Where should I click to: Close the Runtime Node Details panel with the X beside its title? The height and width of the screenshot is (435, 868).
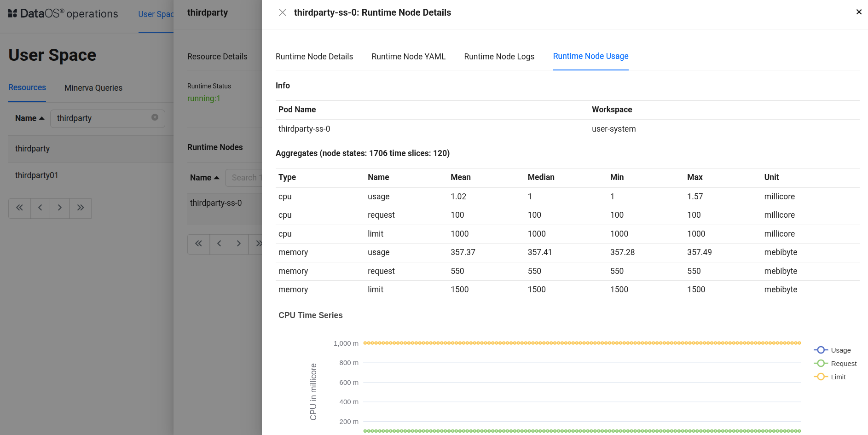(x=283, y=12)
